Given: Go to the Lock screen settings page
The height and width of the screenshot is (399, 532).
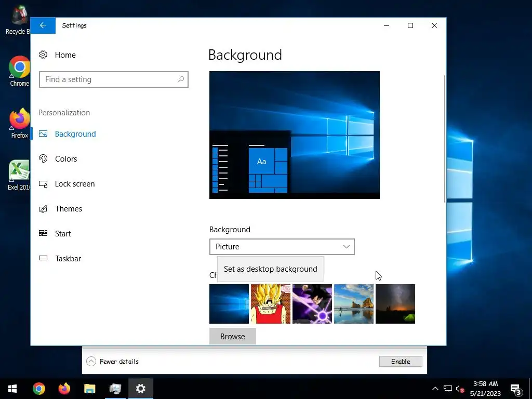Looking at the screenshot, I should pos(75,184).
